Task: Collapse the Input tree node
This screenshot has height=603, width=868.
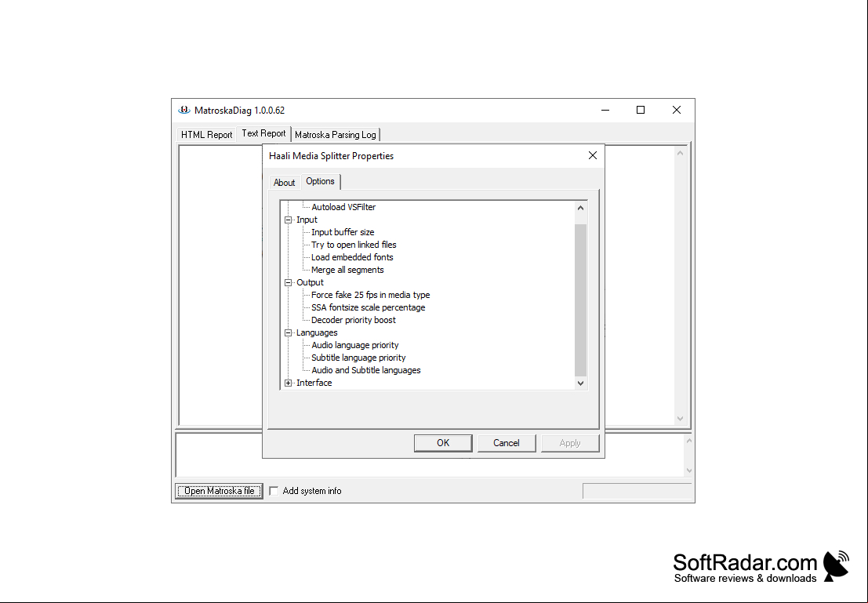Action: tap(288, 220)
